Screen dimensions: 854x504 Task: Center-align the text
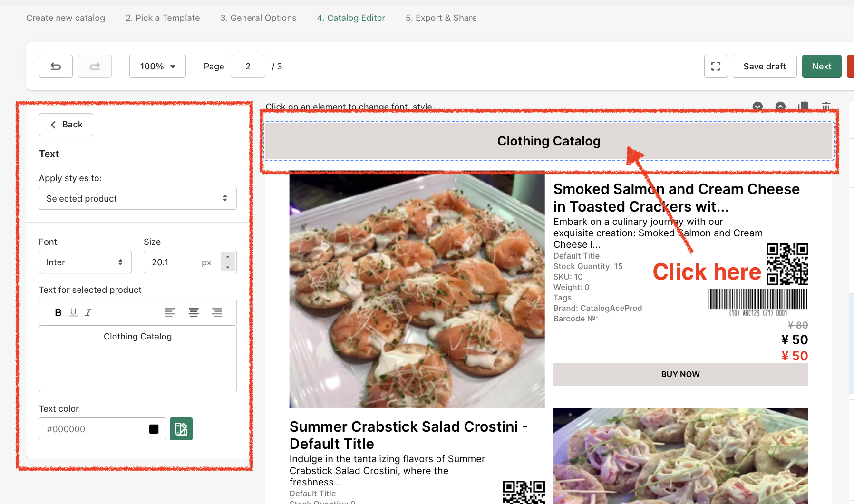[194, 312]
